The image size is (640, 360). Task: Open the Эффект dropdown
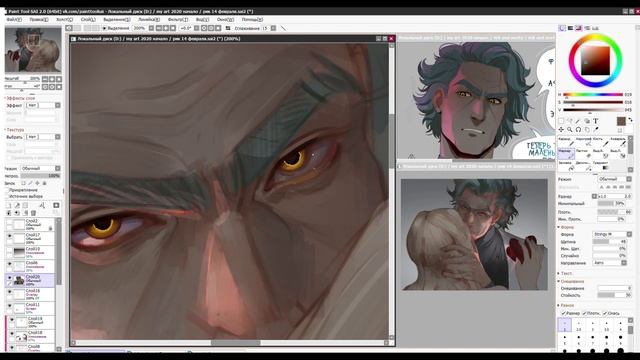tap(43, 105)
